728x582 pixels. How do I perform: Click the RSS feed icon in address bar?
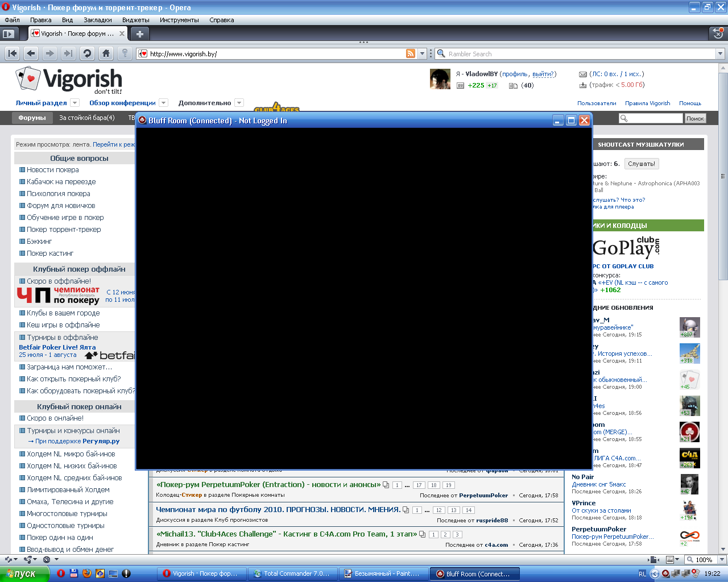pyautogui.click(x=410, y=53)
